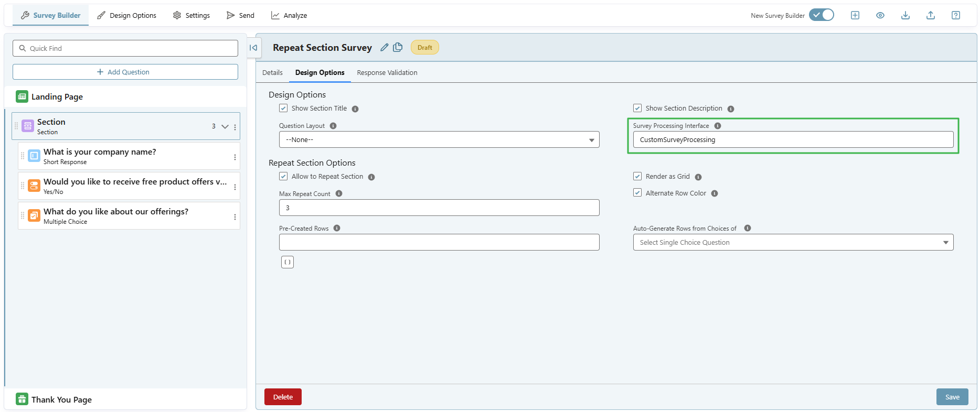The height and width of the screenshot is (412, 980).
Task: Open options for offerings question
Action: (235, 216)
